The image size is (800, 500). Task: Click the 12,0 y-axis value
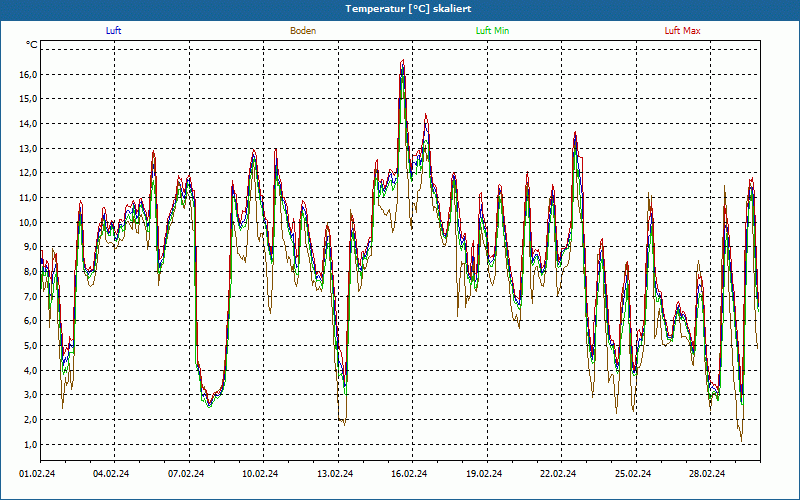point(28,173)
